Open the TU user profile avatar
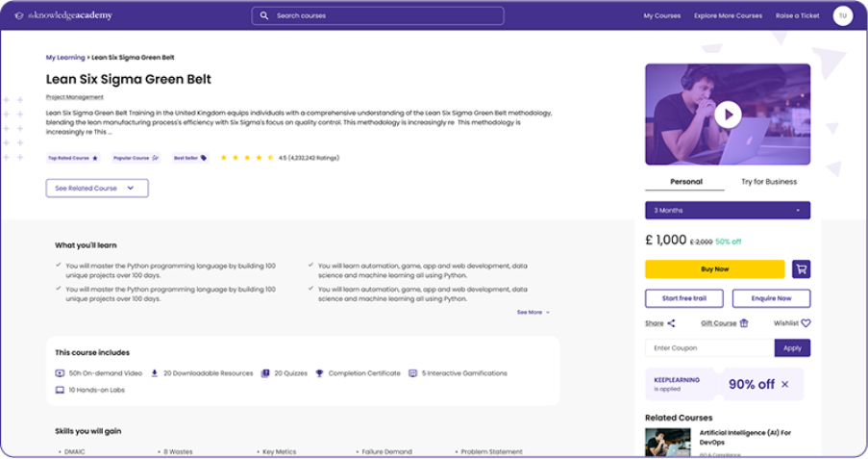The image size is (868, 459). (x=842, y=15)
